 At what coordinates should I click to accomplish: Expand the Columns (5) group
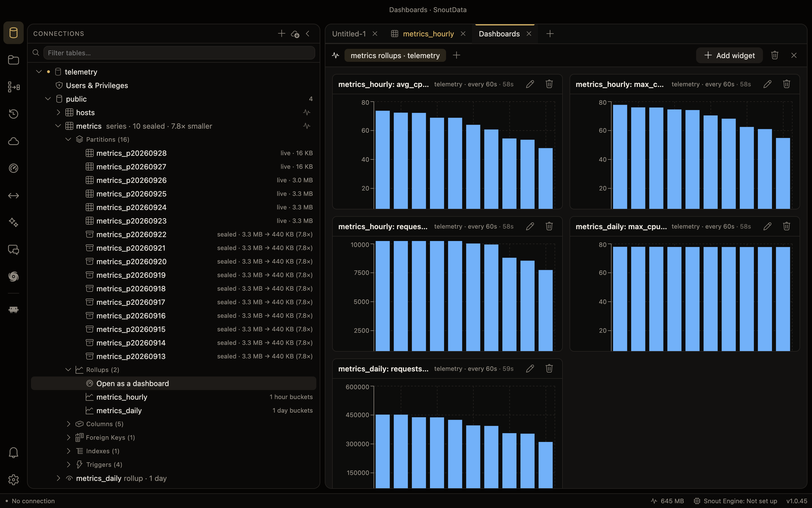68,424
